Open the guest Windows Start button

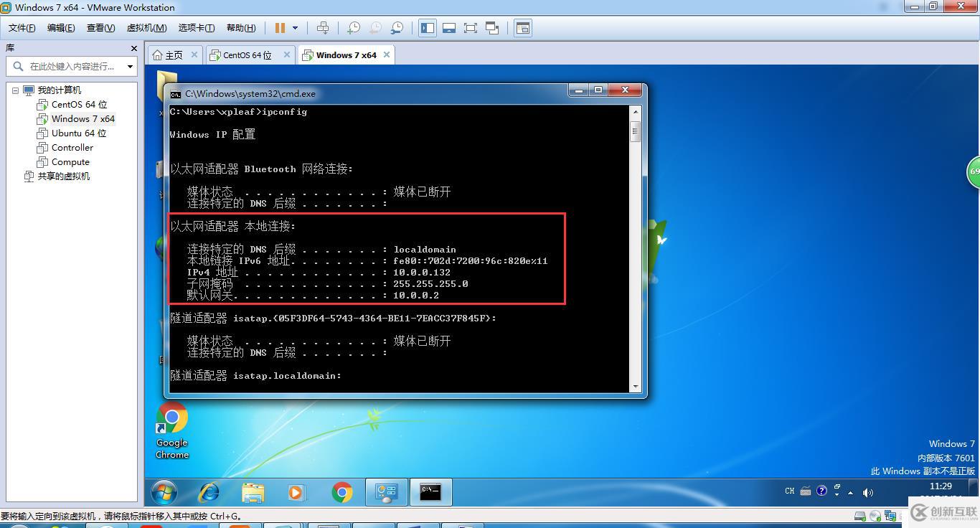point(164,492)
